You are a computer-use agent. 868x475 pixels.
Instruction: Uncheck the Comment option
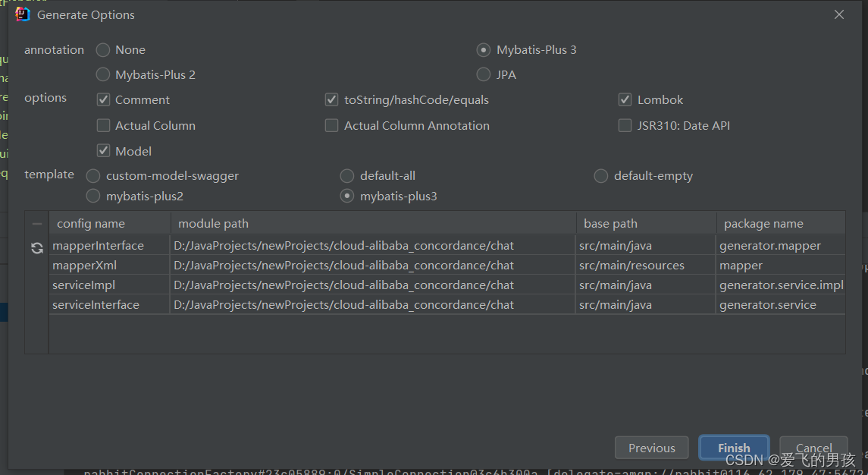tap(103, 99)
